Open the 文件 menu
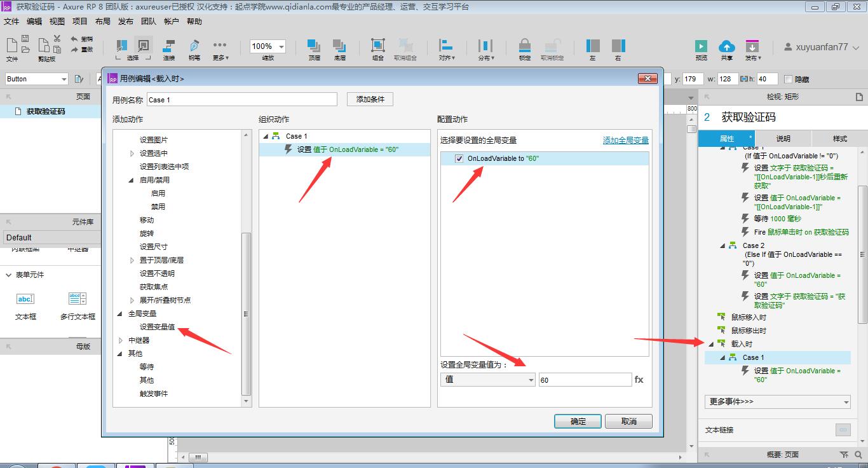868x468 pixels. click(11, 22)
